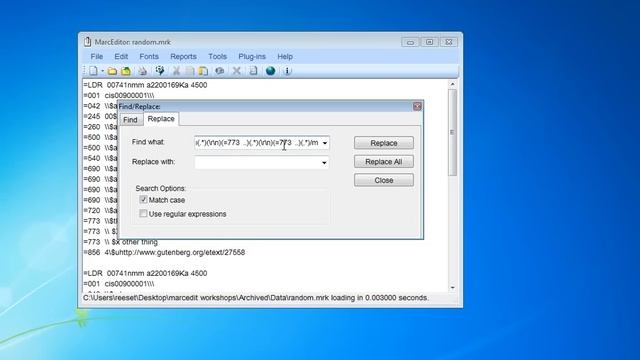The width and height of the screenshot is (640, 360).
Task: Click the Delete X toolbar icon
Action: coord(236,71)
